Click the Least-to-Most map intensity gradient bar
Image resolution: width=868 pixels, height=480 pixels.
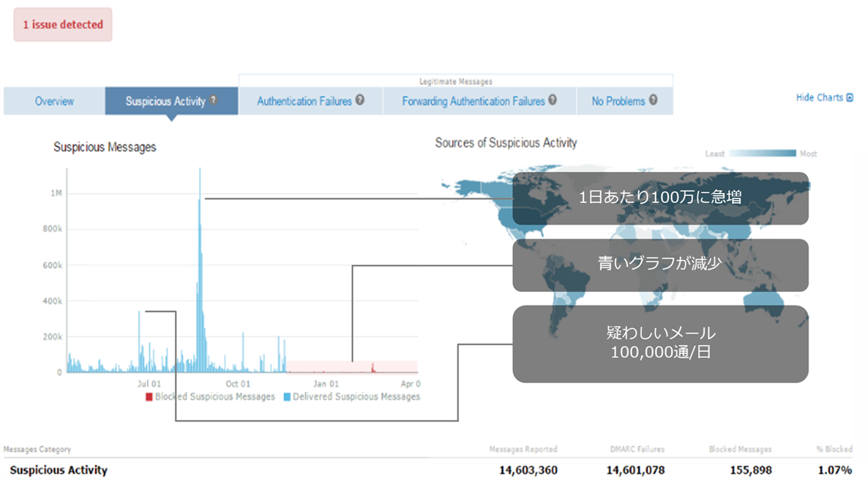point(762,154)
